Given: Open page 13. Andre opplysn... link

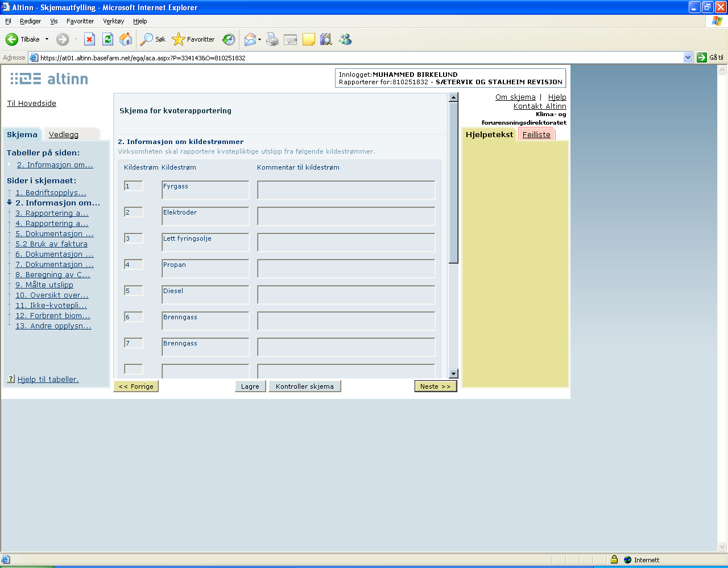Looking at the screenshot, I should pyautogui.click(x=53, y=326).
